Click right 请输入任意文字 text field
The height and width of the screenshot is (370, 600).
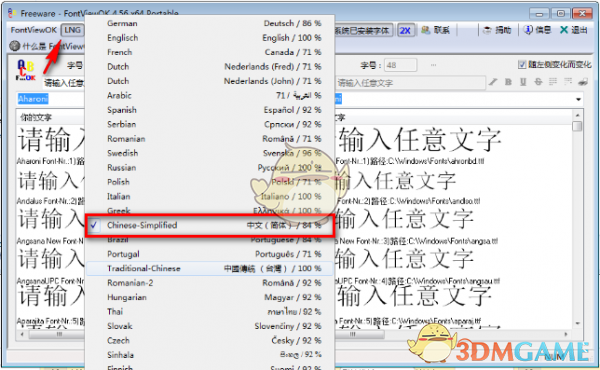point(410,83)
